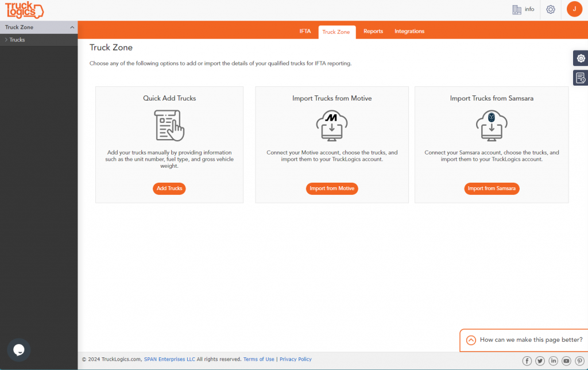
Task: Open the Privacy Policy link
Action: click(x=296, y=359)
